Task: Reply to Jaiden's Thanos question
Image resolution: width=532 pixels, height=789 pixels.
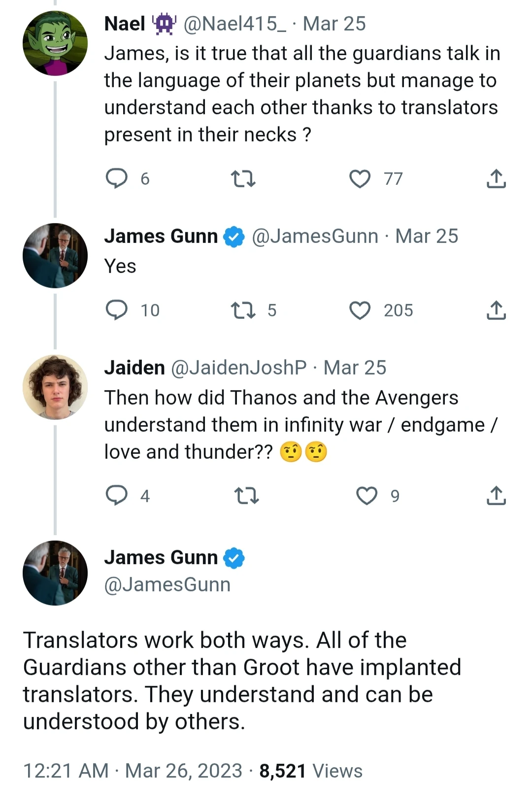Action: click(x=117, y=495)
